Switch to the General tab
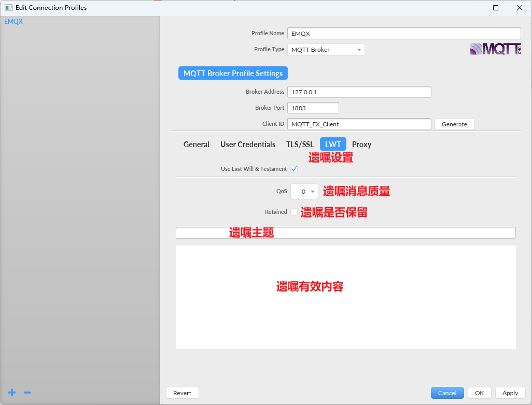The width and height of the screenshot is (532, 405). click(196, 144)
